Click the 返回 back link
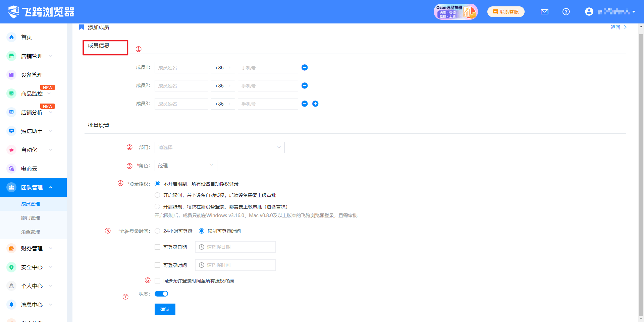Screen dimensions: 644x322 615,27
